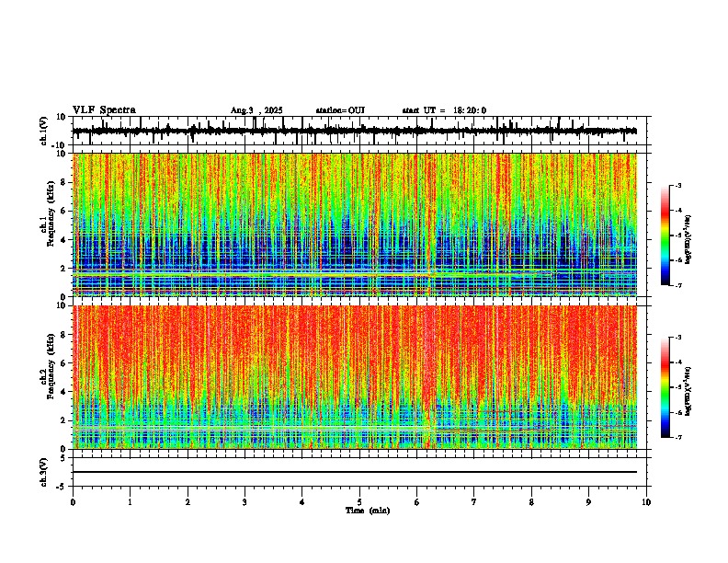The height and width of the screenshot is (563, 728).
Task: Click the "-4" label on ch.2 color scale
Action: click(678, 362)
